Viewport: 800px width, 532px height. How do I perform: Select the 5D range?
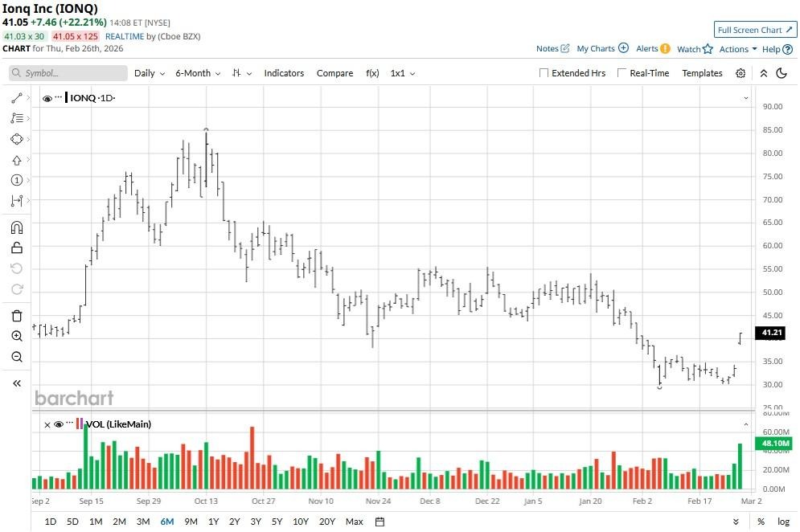[x=72, y=522]
